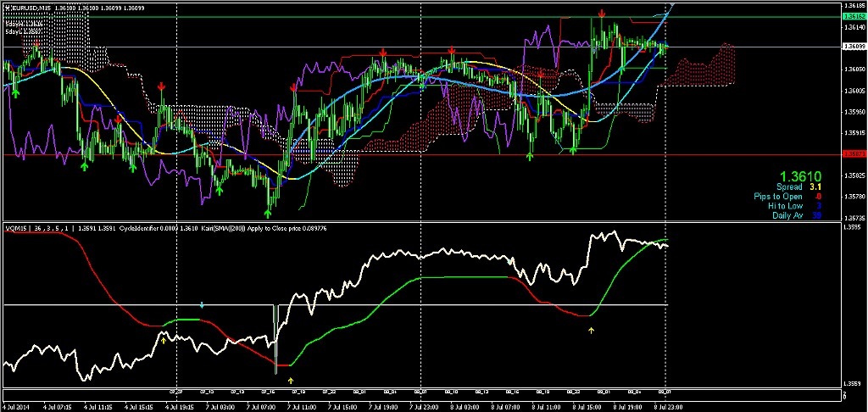
Task: Click the Pips to Open label
Action: coord(778,197)
